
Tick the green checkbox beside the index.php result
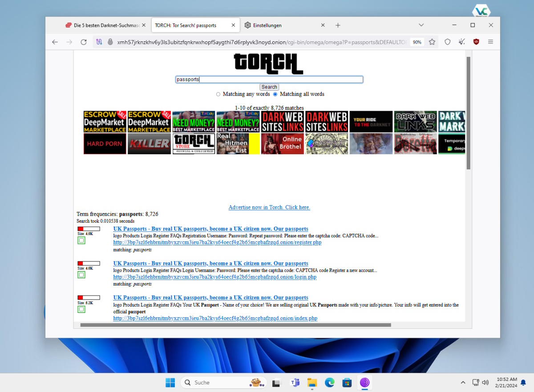pyautogui.click(x=81, y=309)
